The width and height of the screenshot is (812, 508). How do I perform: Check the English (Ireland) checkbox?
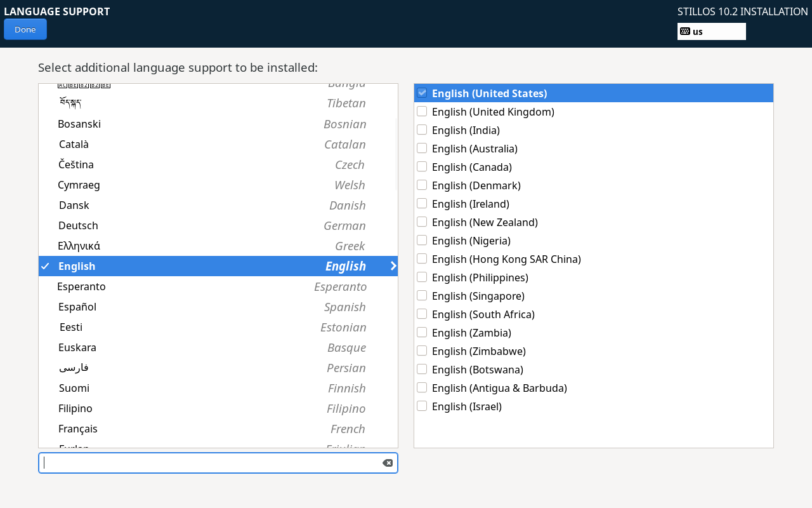422,203
